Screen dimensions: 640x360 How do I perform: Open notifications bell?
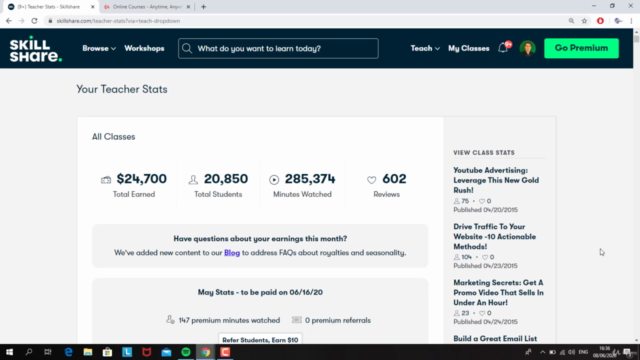(504, 48)
